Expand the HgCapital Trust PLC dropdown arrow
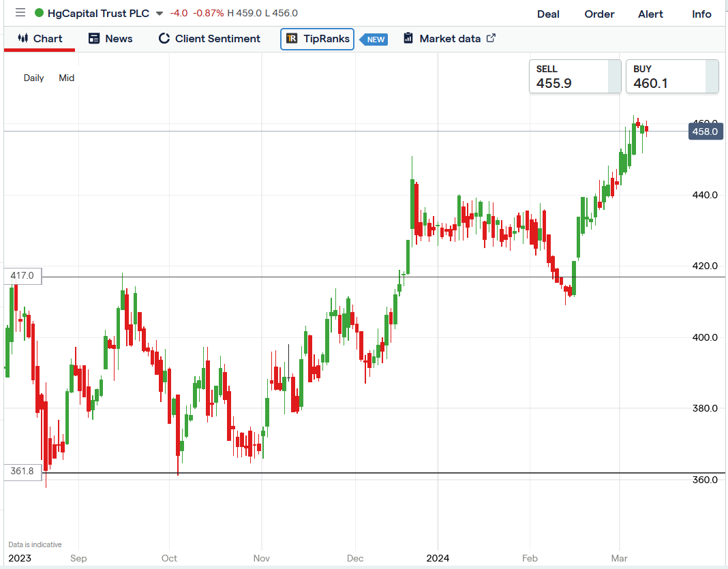Viewport: 728px width, 569px height. [160, 14]
